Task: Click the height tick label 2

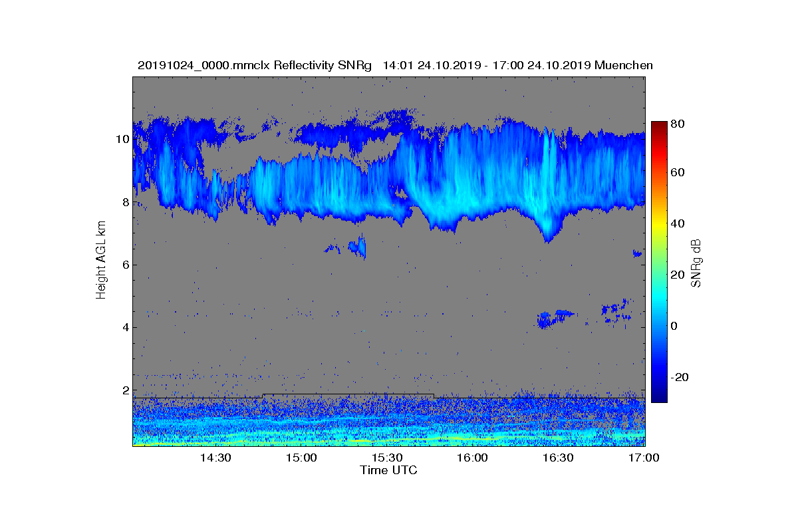Action: [x=125, y=390]
